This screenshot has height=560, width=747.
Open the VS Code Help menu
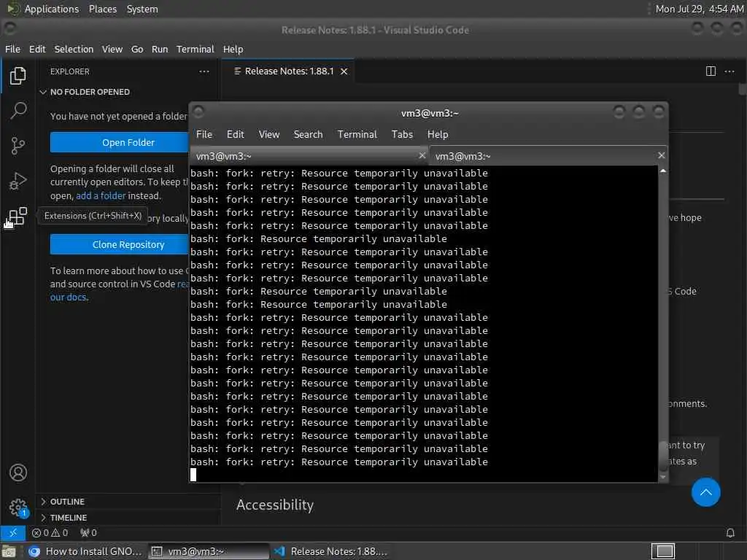233,49
